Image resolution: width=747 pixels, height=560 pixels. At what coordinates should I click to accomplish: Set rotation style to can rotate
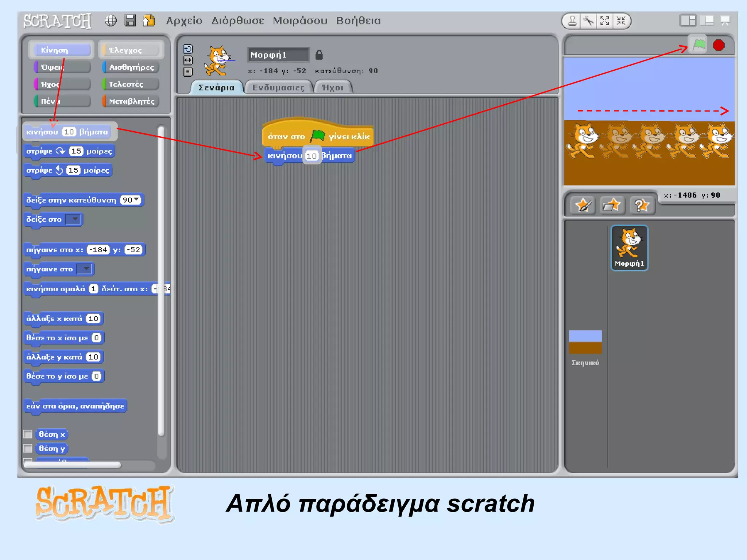187,49
